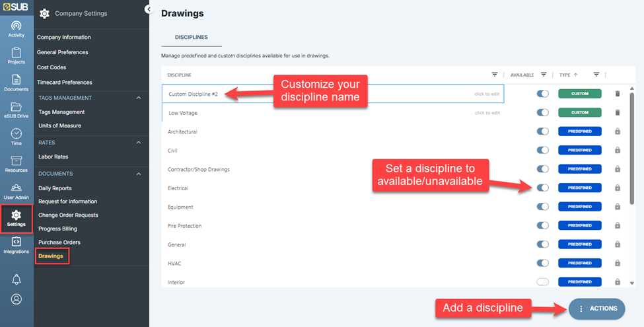Toggle availability of Custom Discipline #2
This screenshot has width=644, height=327.
542,94
